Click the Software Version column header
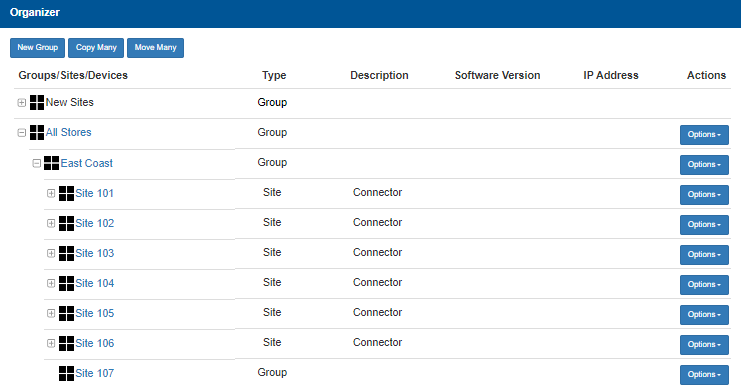741x388 pixels. [x=497, y=75]
